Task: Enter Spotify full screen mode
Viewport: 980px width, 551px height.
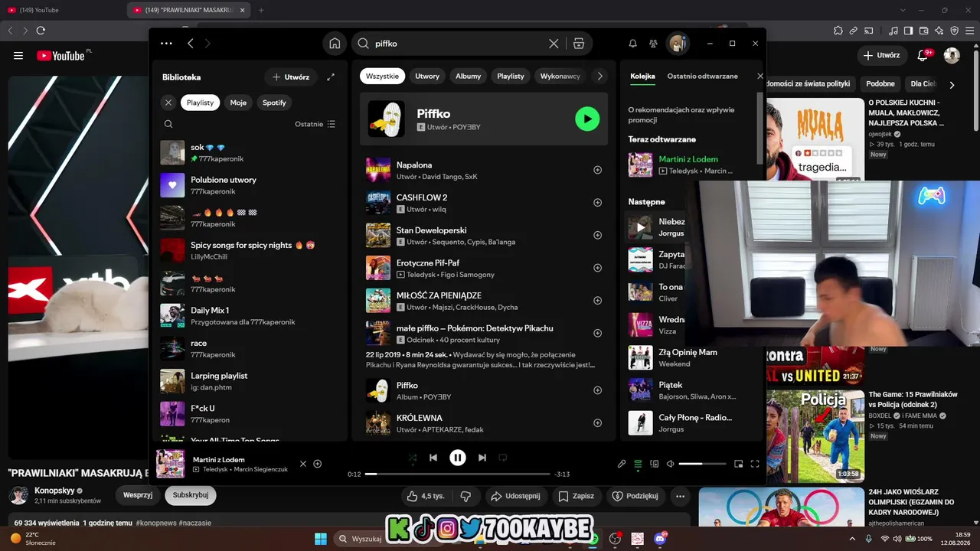Action: click(755, 464)
